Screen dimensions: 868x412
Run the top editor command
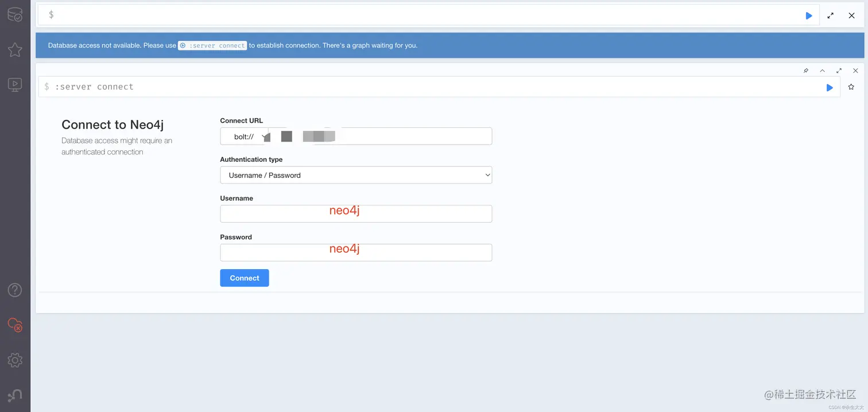tap(809, 15)
